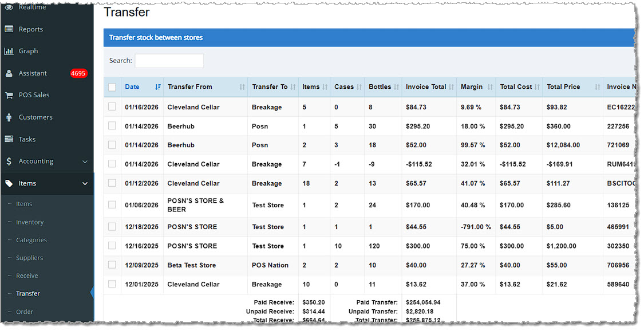
Task: Open the Suppliers page
Action: (x=30, y=258)
